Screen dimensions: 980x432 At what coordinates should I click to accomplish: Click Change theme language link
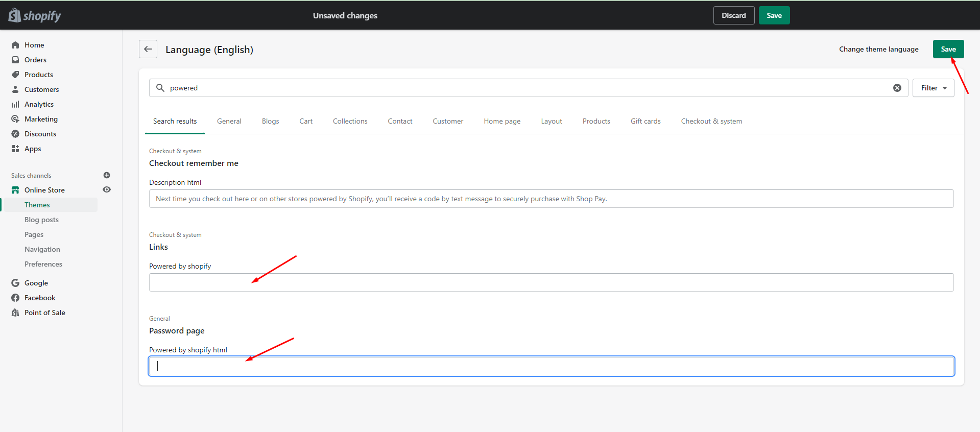pos(879,49)
